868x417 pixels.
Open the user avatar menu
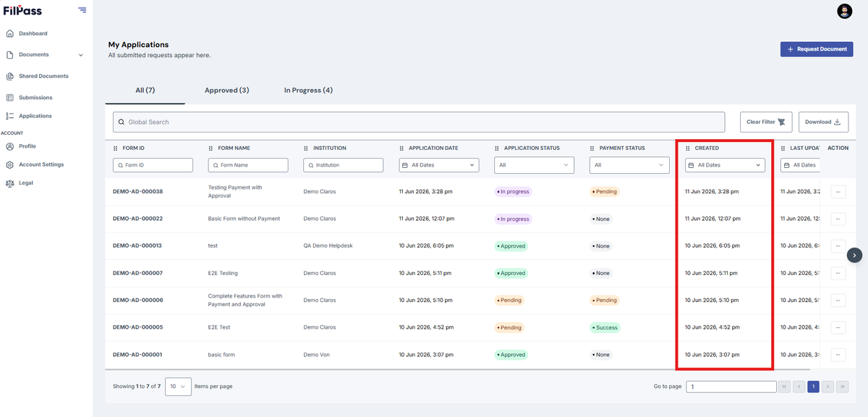point(845,11)
